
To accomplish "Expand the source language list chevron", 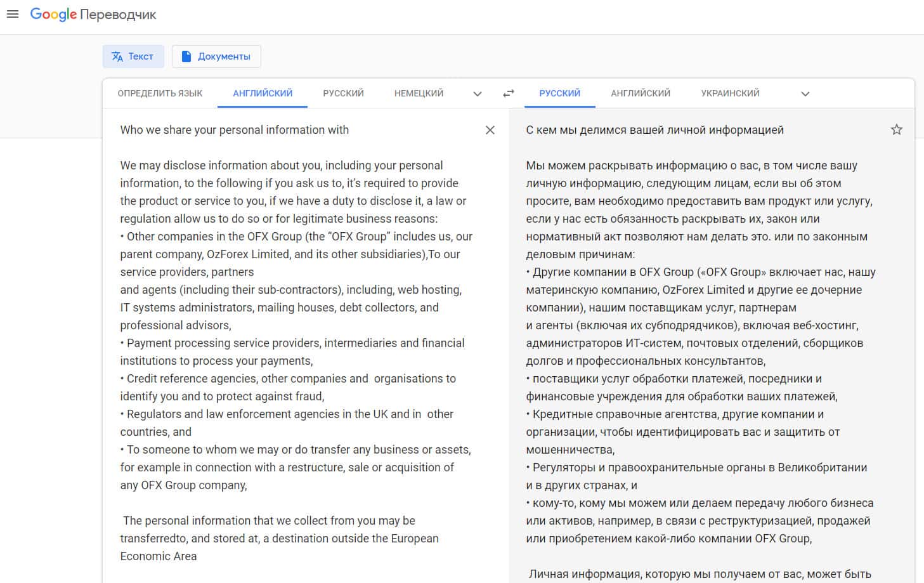I will (478, 94).
